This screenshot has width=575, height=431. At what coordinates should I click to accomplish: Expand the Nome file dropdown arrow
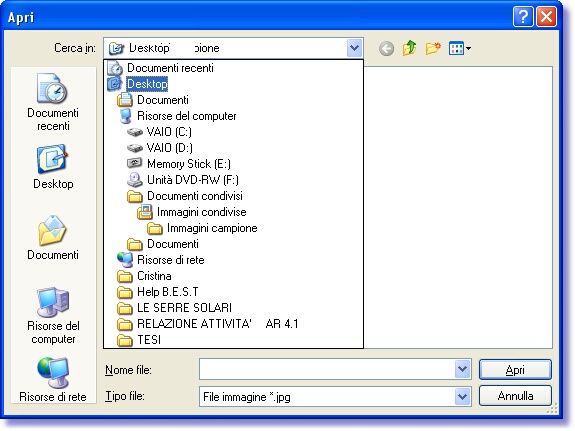(462, 369)
